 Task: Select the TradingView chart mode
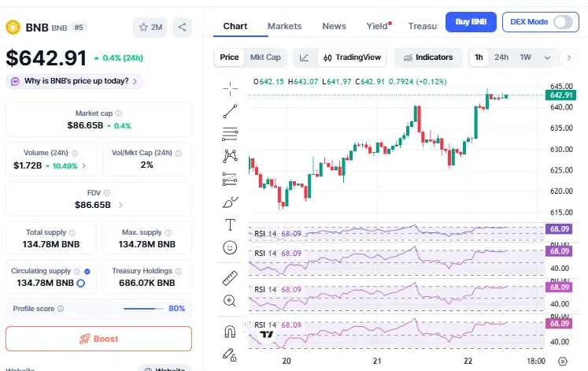pos(352,58)
